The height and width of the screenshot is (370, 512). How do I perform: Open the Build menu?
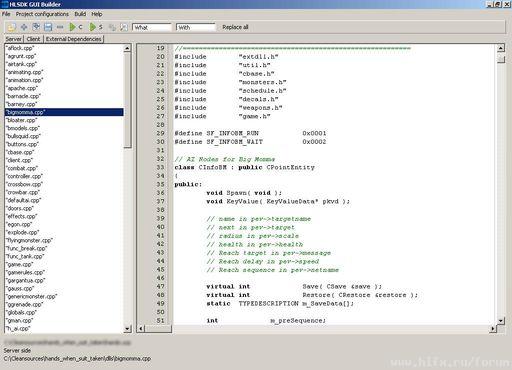pos(80,14)
